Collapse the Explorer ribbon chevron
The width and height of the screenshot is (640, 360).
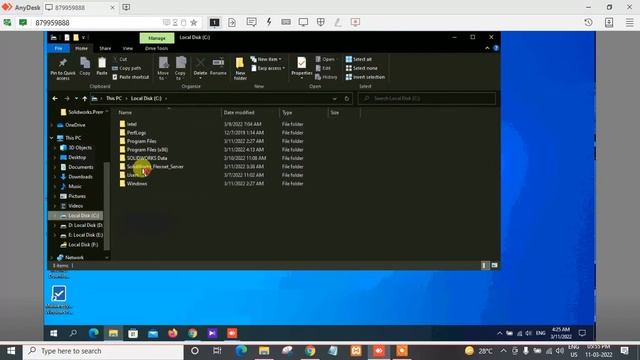click(x=487, y=48)
